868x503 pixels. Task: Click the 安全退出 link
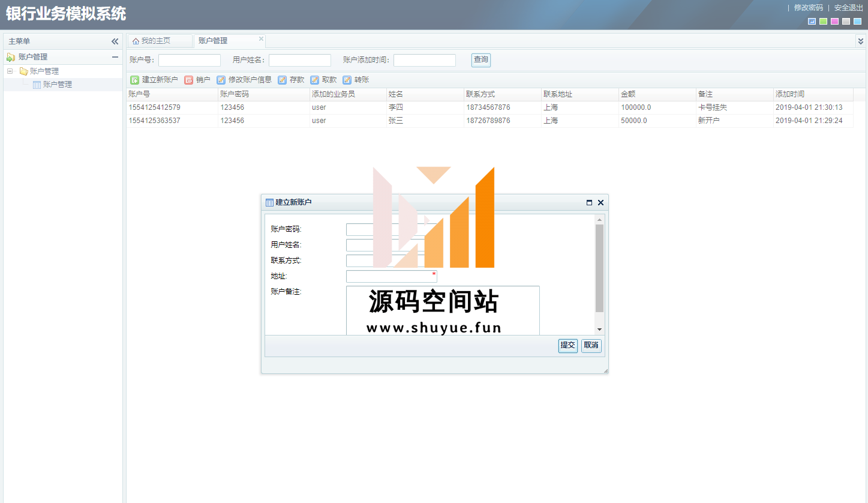[x=848, y=8]
